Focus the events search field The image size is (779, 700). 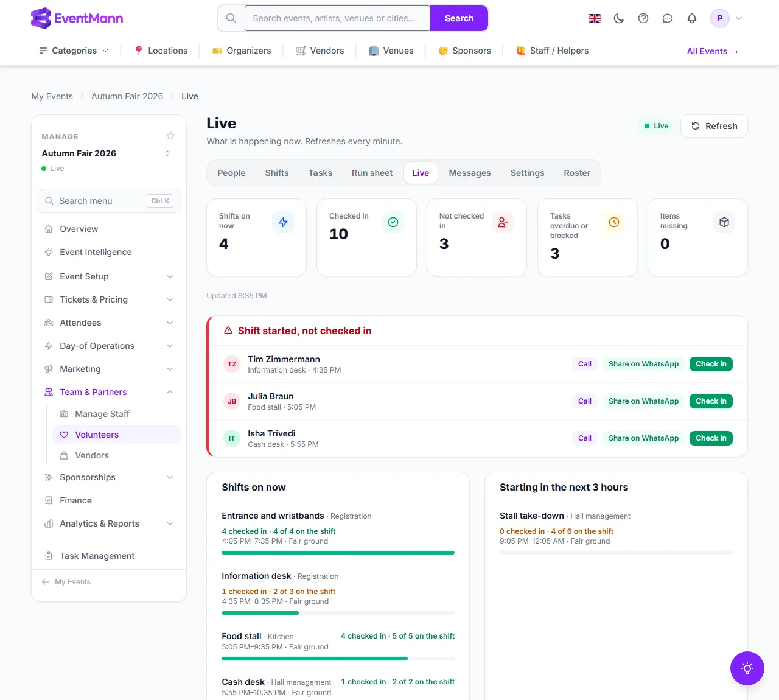pos(337,18)
